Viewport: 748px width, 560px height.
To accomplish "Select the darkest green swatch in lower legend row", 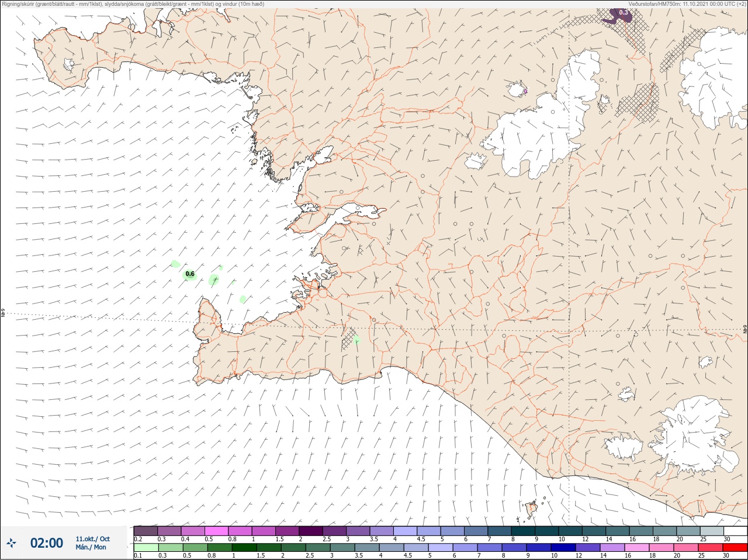I will pyautogui.click(x=244, y=548).
